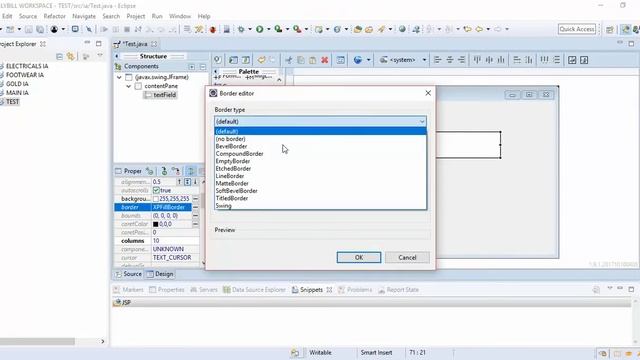Open the Border type combo box
Image resolution: width=640 pixels, height=360 pixels.
click(320, 121)
